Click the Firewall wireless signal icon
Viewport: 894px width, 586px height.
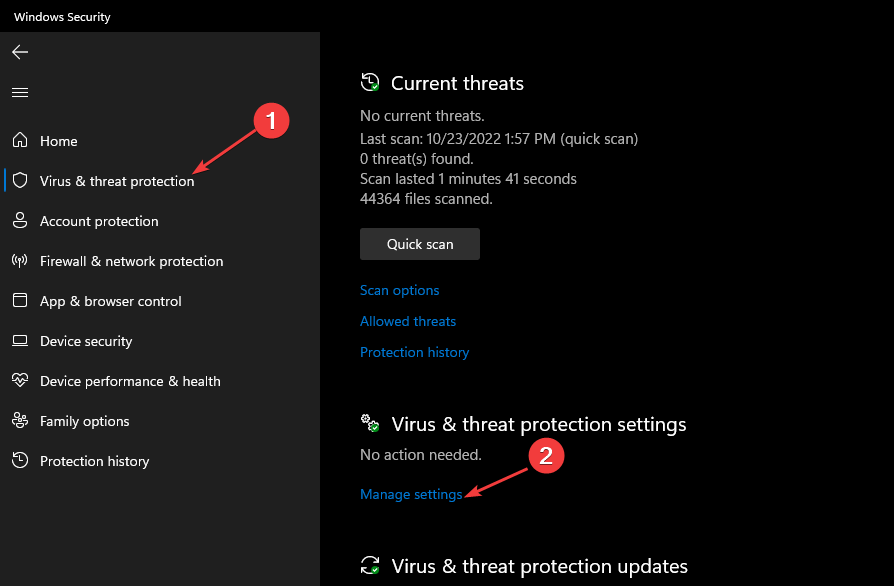click(x=20, y=261)
